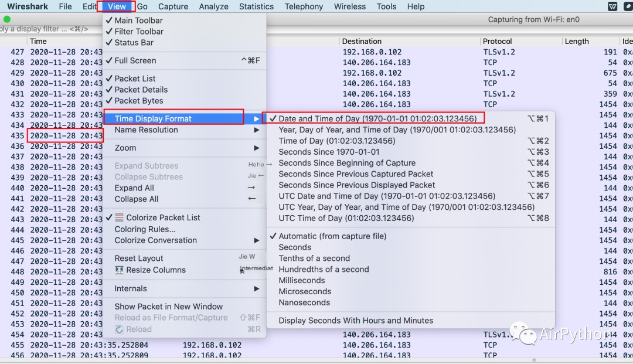Choose Time of Day (01:02:03.123456)
Screen dimensions: 633x364
[x=410, y=141]
